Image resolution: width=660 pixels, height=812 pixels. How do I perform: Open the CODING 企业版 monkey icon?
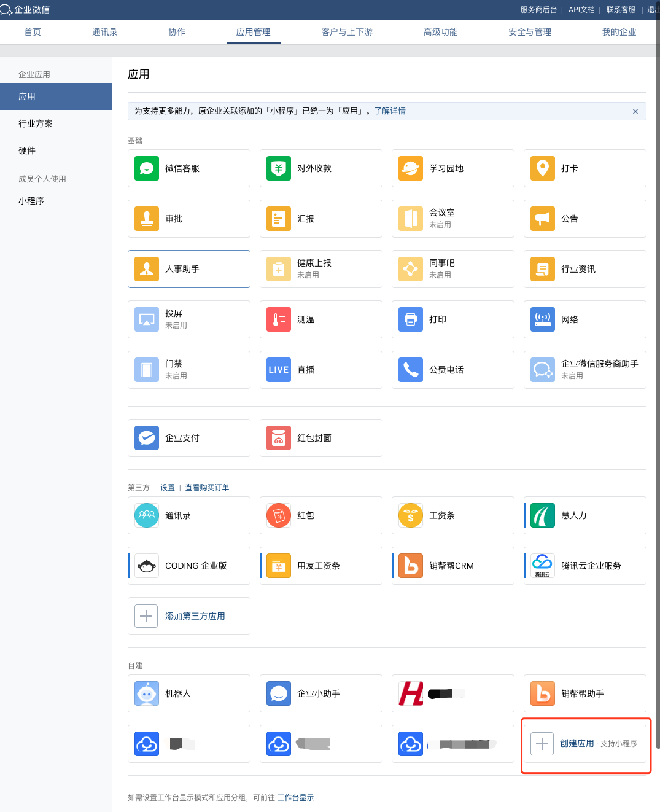pos(147,566)
